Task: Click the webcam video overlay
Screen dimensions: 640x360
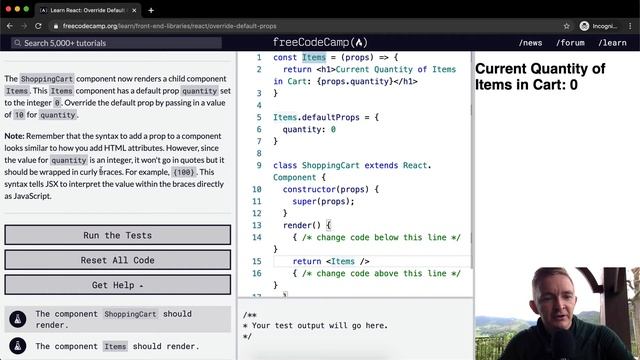Action: point(557,313)
